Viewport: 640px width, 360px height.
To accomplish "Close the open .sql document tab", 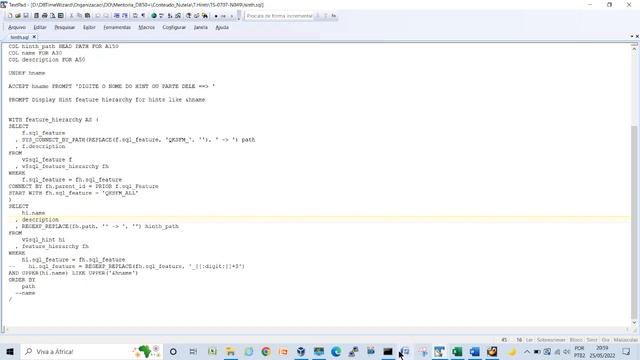I will (34, 37).
